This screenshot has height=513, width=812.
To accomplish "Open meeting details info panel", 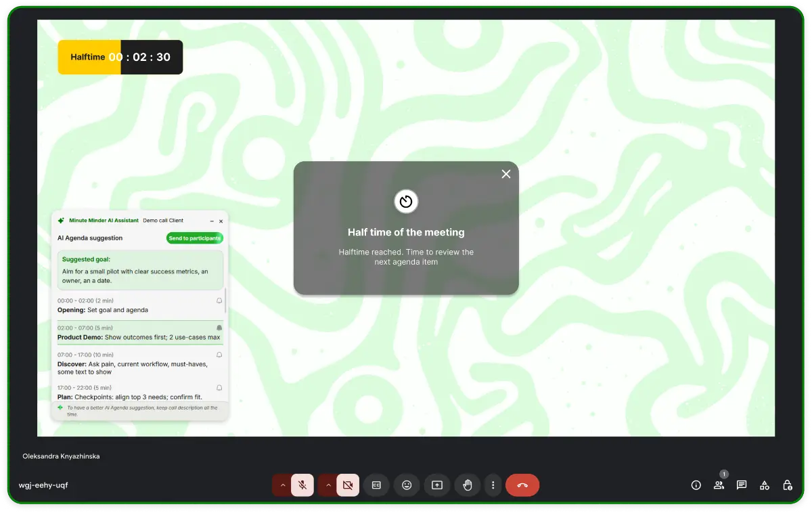I will [x=696, y=485].
